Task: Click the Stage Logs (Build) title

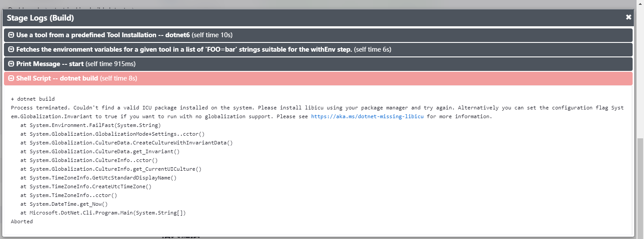Action: [40, 18]
